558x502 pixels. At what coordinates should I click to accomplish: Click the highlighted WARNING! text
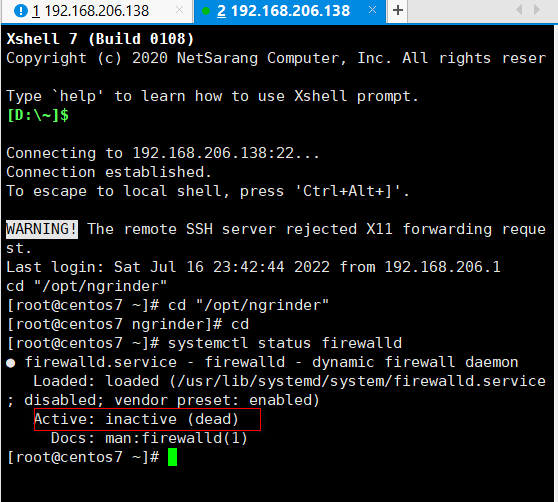42,229
